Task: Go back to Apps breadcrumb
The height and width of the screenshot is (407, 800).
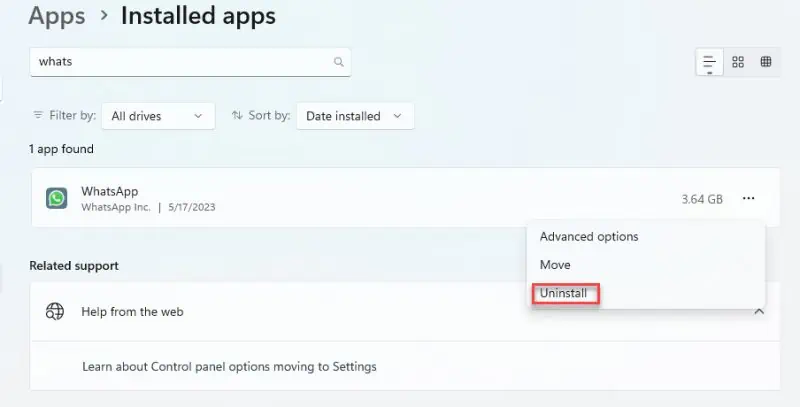Action: click(57, 15)
